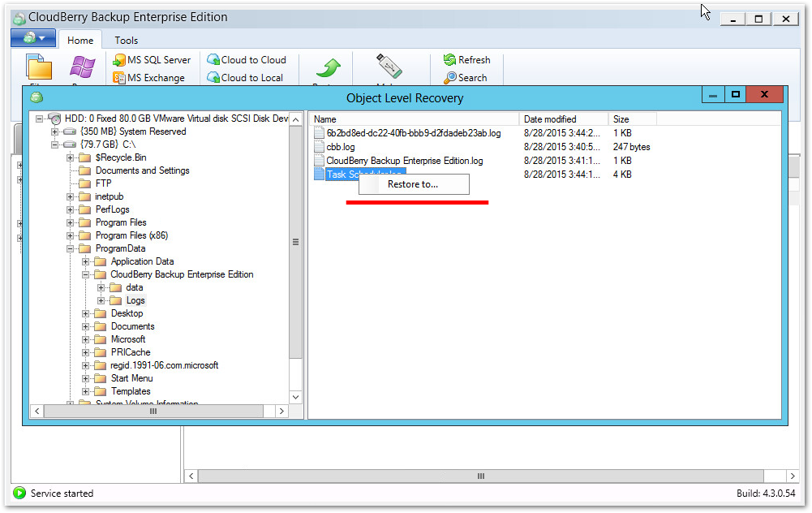812x513 pixels.
Task: Select the Microsoft folder in tree
Action: coord(128,339)
